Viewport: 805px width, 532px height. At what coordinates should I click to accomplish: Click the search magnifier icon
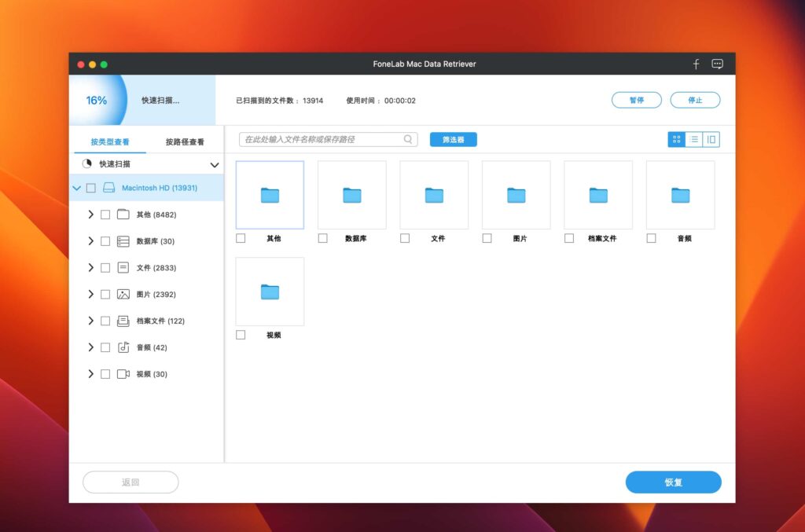(408, 139)
